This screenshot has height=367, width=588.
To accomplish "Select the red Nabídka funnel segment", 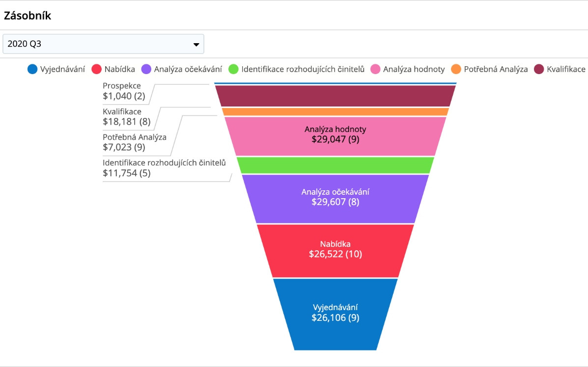I will [x=336, y=250].
